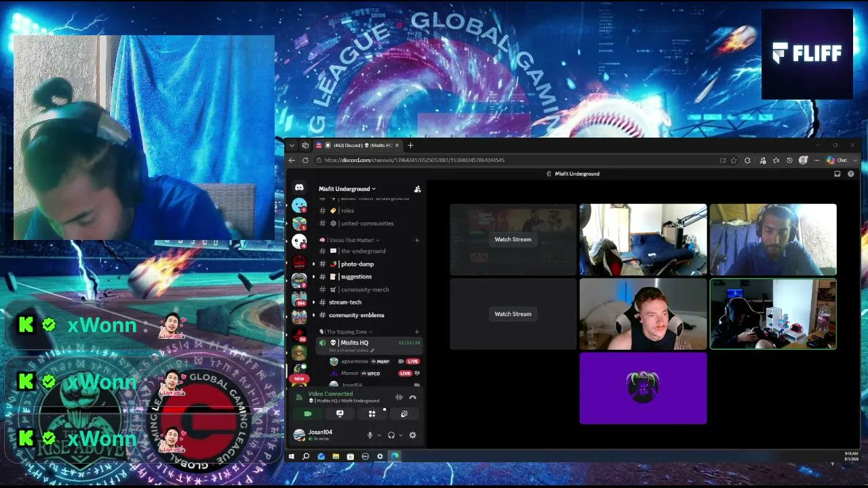
Task: Mute the microphone in the user panel
Action: [370, 435]
